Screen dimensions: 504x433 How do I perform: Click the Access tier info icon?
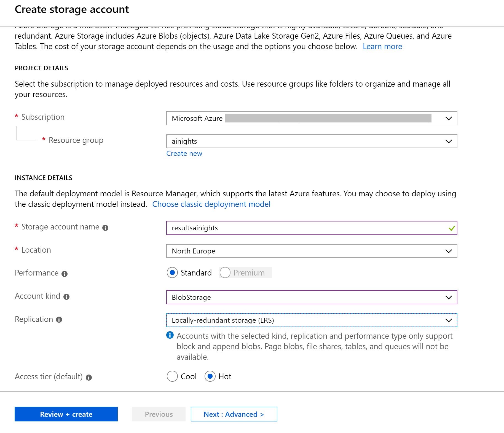click(x=89, y=378)
